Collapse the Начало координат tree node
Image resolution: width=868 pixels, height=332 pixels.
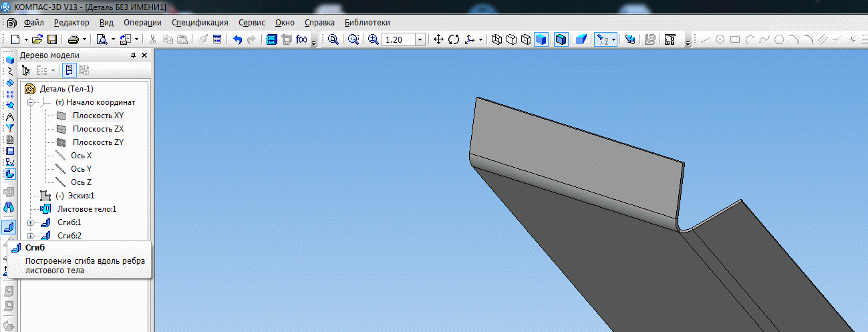[30, 102]
